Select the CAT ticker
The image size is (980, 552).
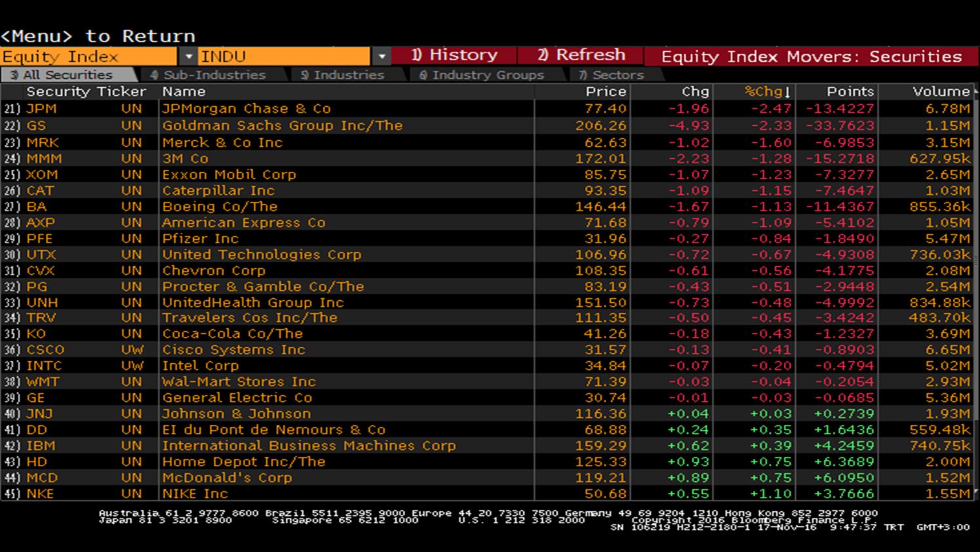[x=40, y=190]
